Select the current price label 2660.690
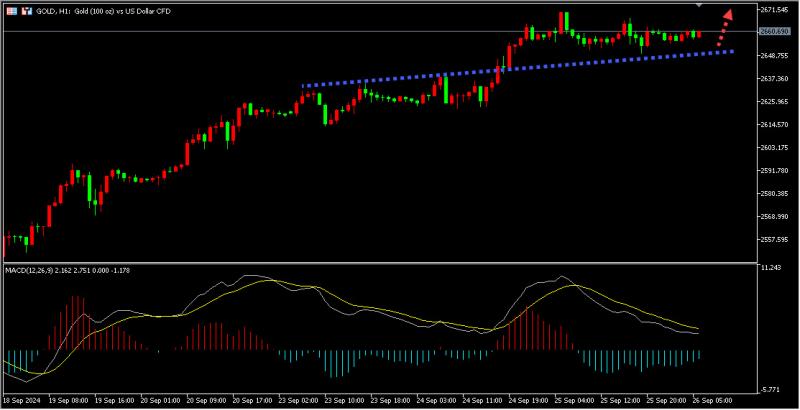This screenshot has height=410, width=800. tap(774, 32)
